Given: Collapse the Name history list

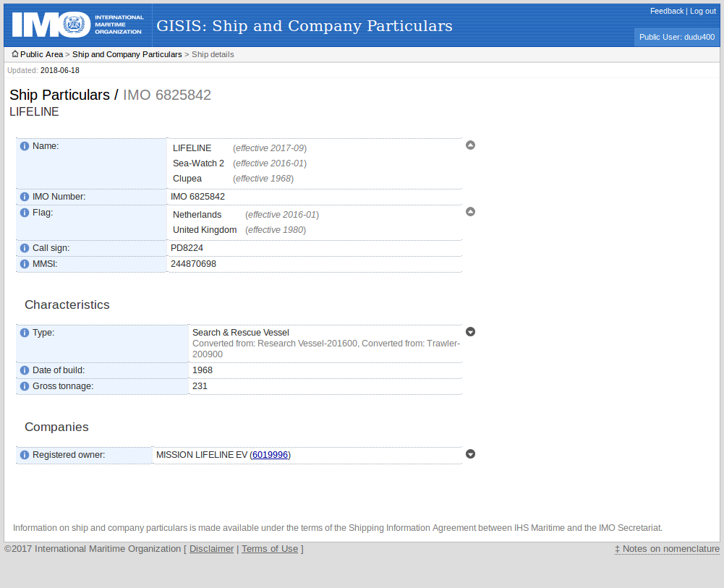Looking at the screenshot, I should pyautogui.click(x=470, y=145).
